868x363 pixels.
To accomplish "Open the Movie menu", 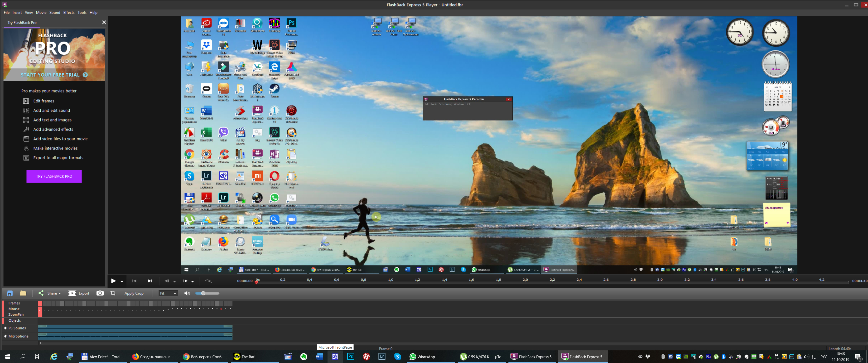I will click(x=41, y=12).
